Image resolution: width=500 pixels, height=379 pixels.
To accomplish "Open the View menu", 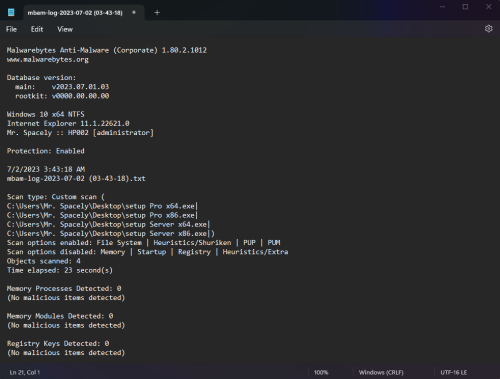I will tap(65, 29).
